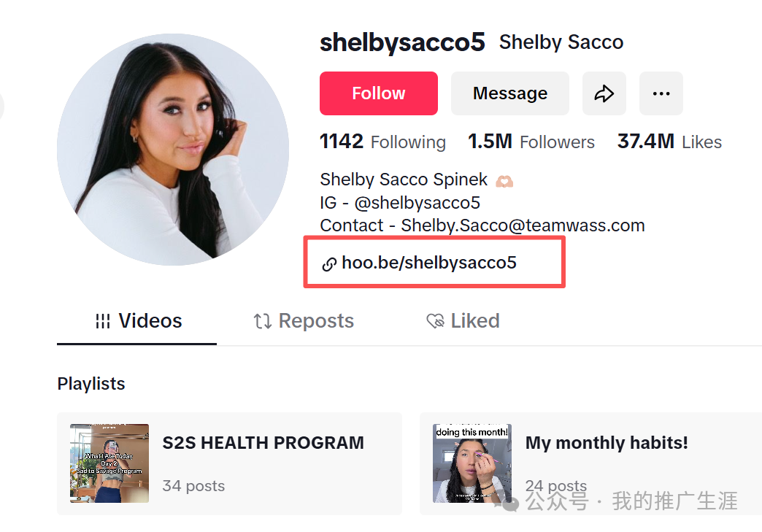Screen dimensions: 762x532
Task: Select the Videos tab
Action: [139, 321]
